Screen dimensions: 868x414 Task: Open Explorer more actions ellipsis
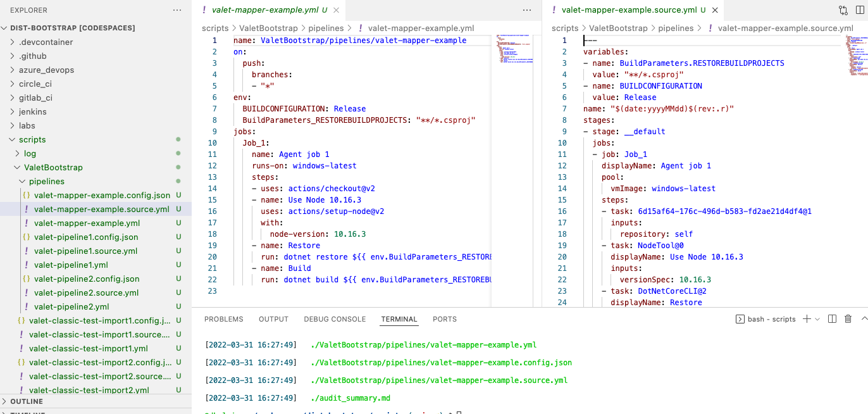[177, 10]
